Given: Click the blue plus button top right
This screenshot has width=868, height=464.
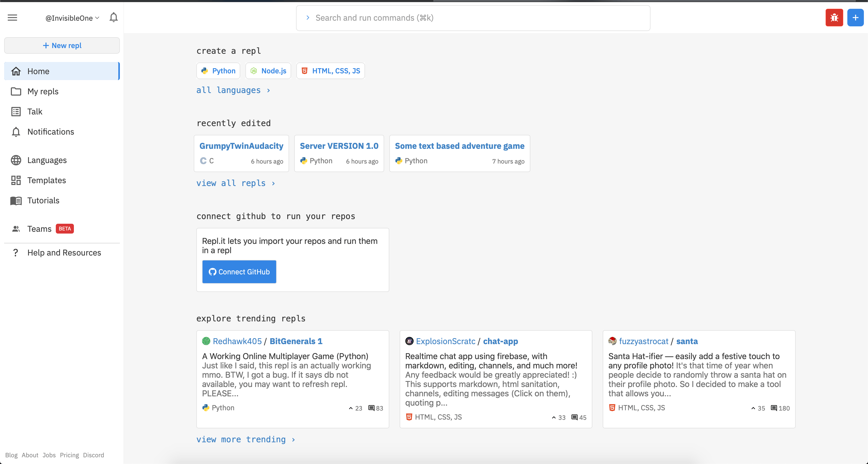Looking at the screenshot, I should (x=855, y=18).
